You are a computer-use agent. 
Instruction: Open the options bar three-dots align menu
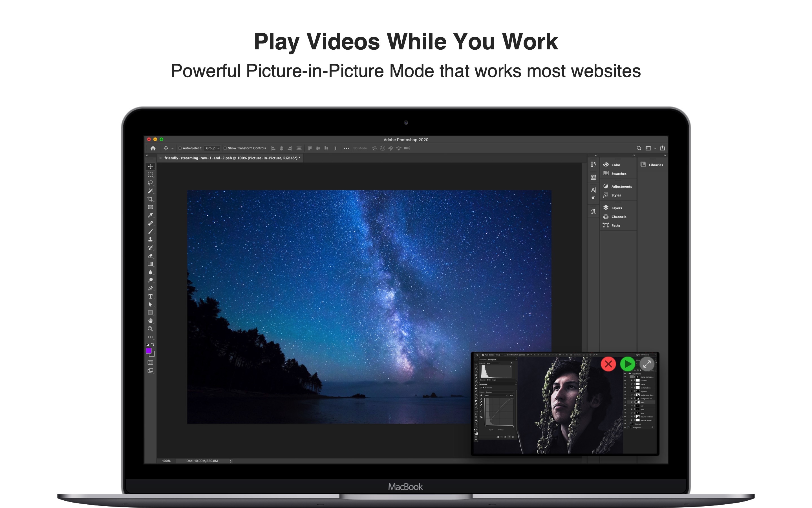(346, 148)
